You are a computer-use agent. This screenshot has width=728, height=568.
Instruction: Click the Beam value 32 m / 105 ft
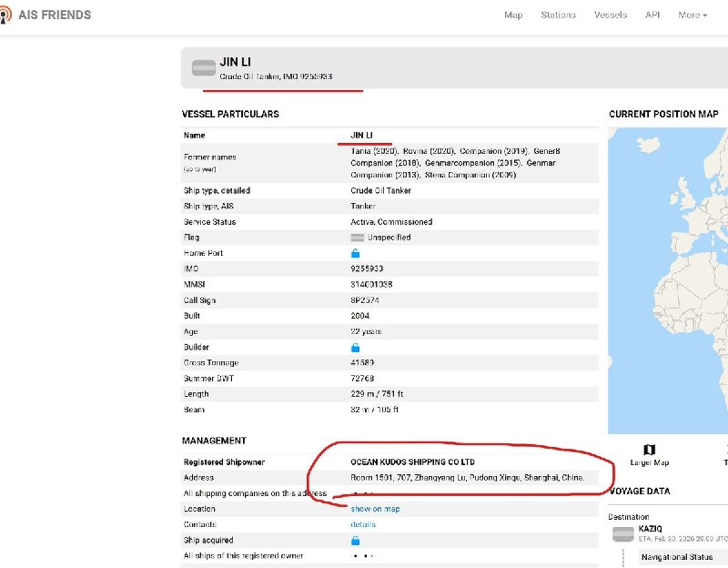[375, 410]
